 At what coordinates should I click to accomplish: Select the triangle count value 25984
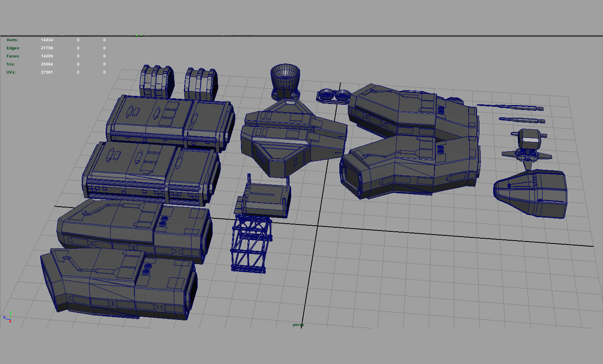pyautogui.click(x=47, y=64)
